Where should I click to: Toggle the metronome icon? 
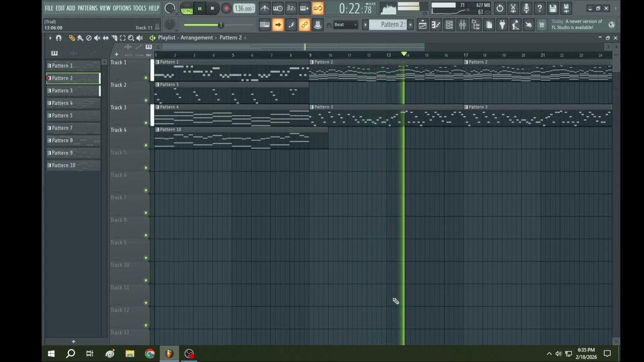[265, 8]
